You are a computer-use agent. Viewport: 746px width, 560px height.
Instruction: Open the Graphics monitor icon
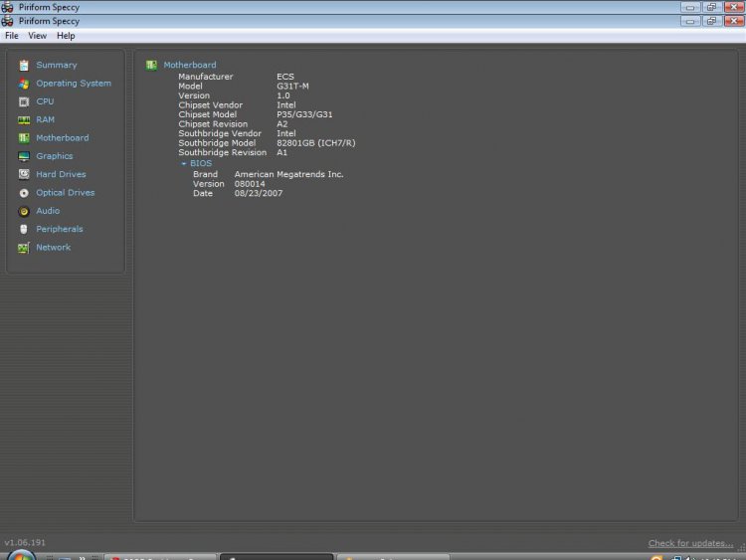tap(24, 156)
